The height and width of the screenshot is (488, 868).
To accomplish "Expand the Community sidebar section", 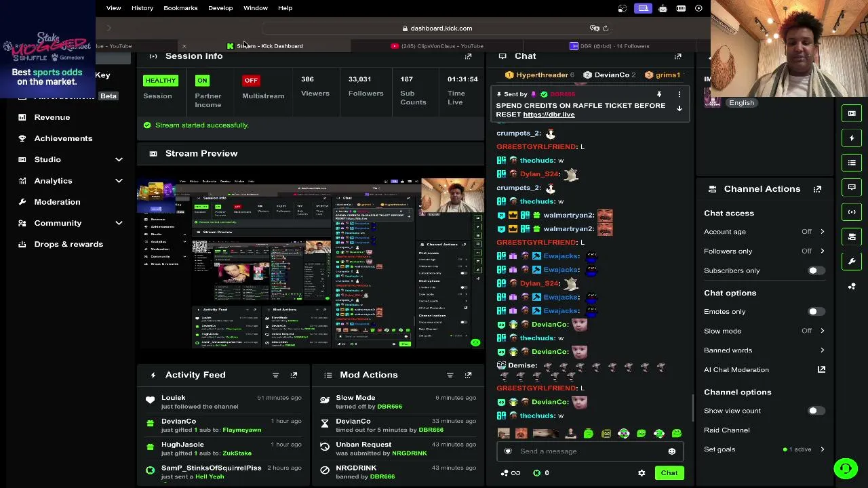I will [x=119, y=223].
